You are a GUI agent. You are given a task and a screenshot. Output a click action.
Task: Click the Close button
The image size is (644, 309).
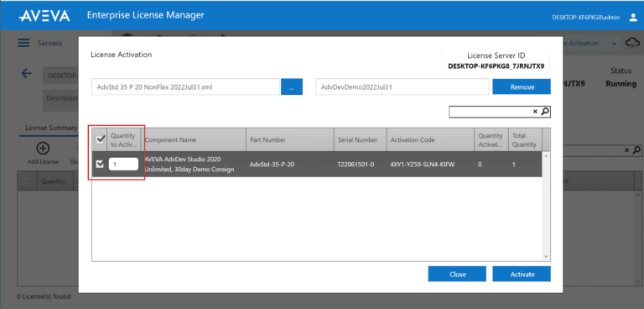coord(457,274)
